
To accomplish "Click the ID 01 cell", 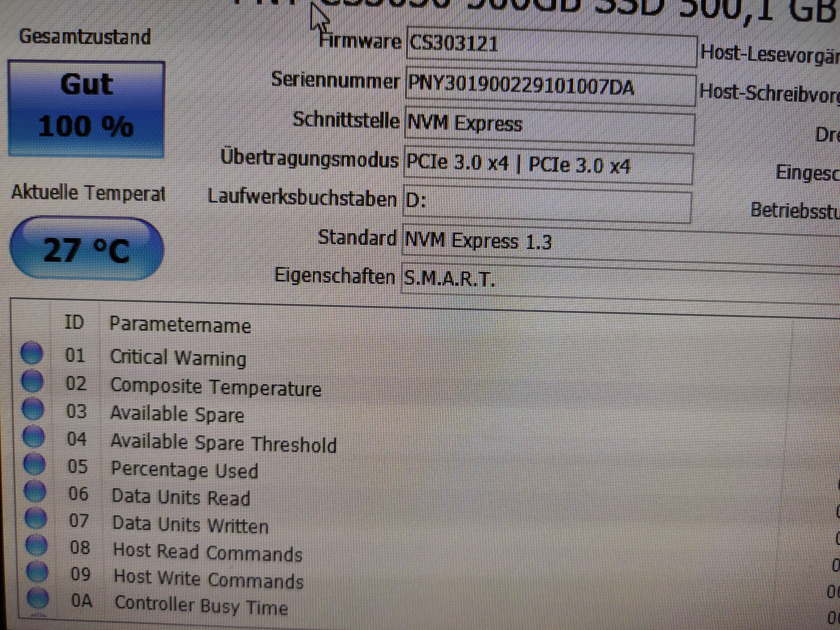I will pyautogui.click(x=75, y=356).
